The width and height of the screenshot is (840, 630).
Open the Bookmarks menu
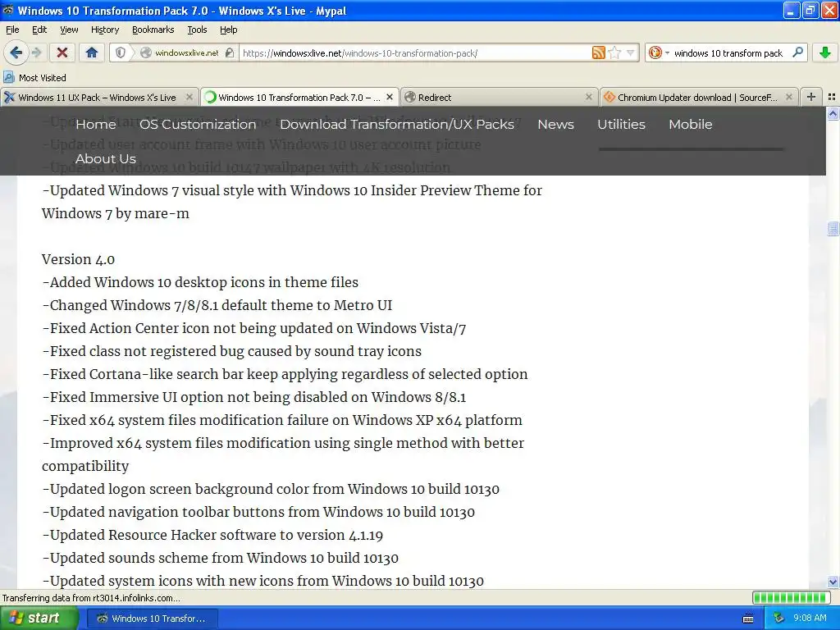[153, 30]
